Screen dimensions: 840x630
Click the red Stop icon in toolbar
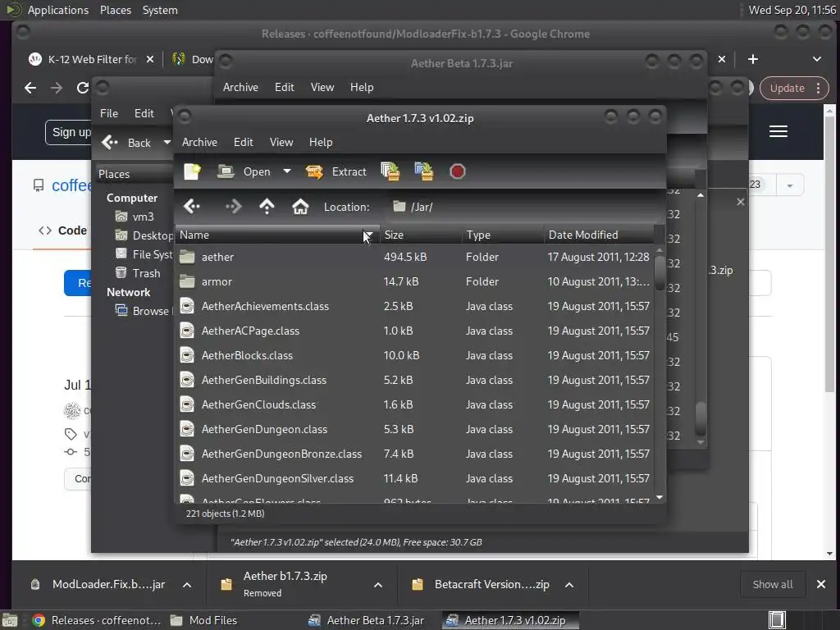pos(457,171)
